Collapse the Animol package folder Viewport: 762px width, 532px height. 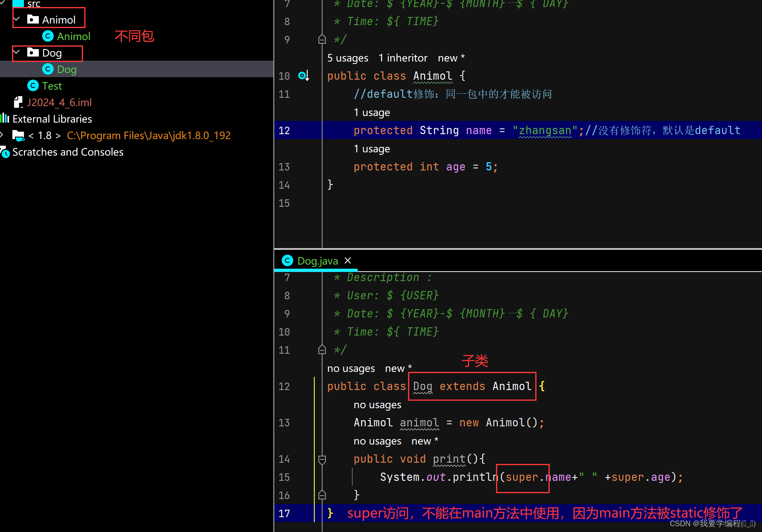click(17, 19)
